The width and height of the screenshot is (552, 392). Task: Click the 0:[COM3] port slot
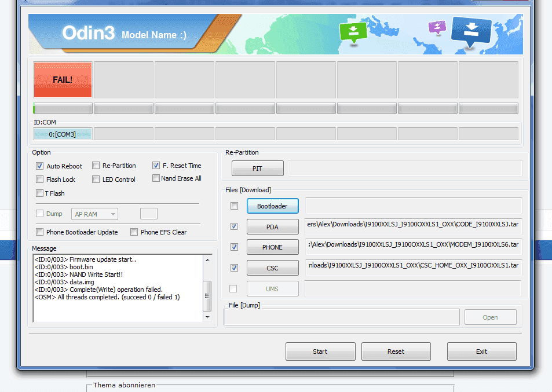click(x=63, y=134)
